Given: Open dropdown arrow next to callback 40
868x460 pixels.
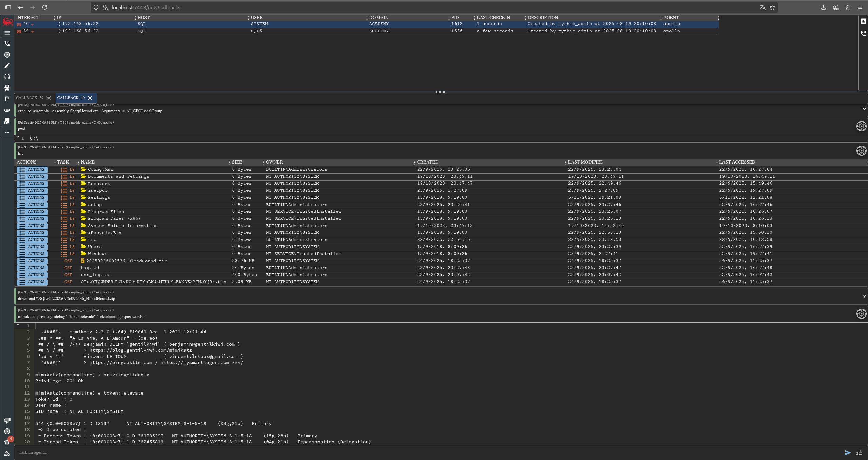Looking at the screenshot, I should pyautogui.click(x=33, y=24).
